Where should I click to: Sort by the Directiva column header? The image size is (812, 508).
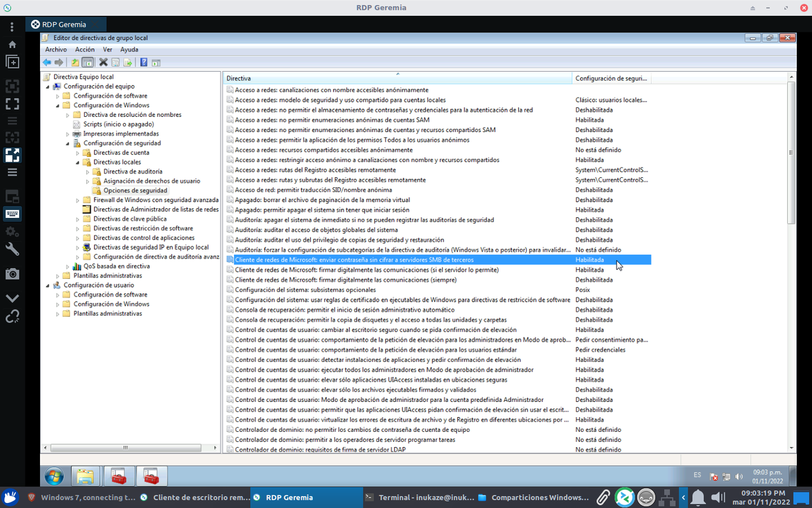(398, 78)
